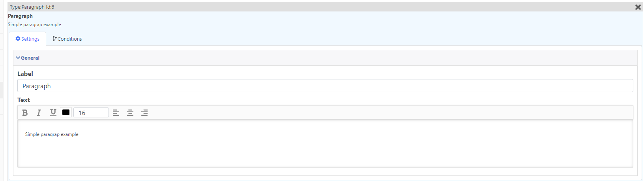Open the black text color swatch
Image resolution: width=644 pixels, height=181 pixels.
point(66,113)
